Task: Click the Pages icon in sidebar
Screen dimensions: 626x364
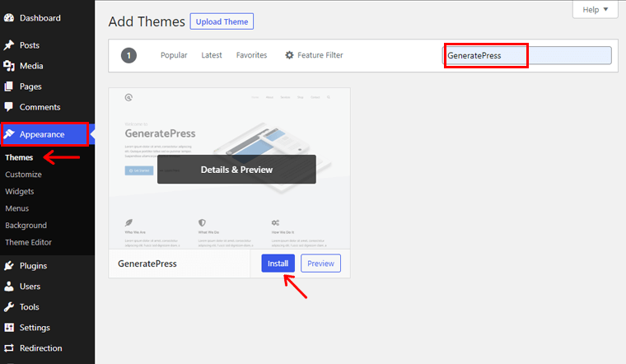Action: tap(9, 86)
